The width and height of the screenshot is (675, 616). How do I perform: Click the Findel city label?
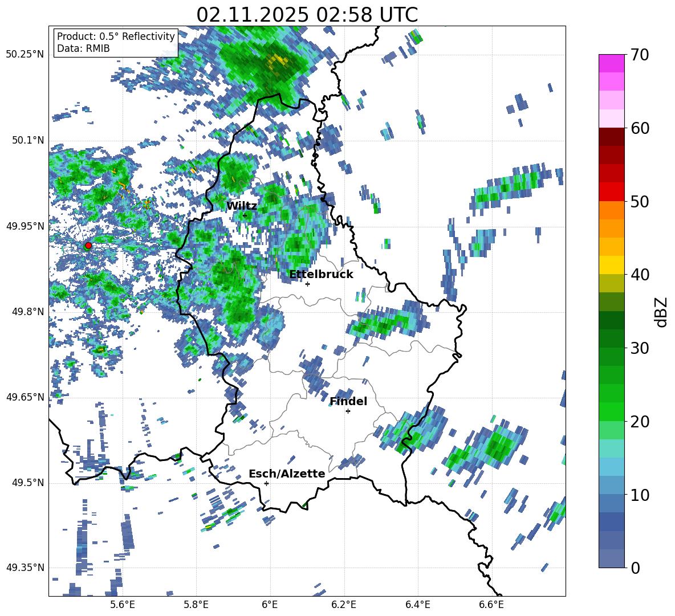pyautogui.click(x=348, y=401)
